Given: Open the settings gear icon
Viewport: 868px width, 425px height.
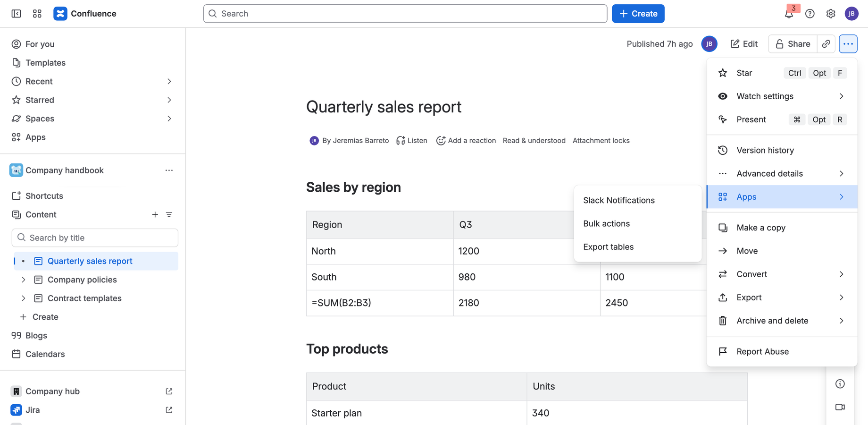Looking at the screenshot, I should [x=831, y=14].
